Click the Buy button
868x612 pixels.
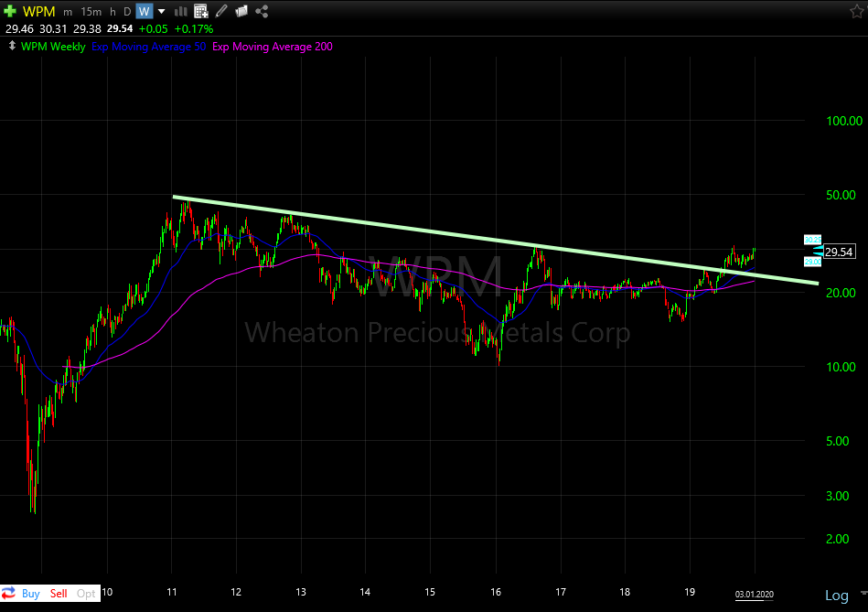click(31, 594)
